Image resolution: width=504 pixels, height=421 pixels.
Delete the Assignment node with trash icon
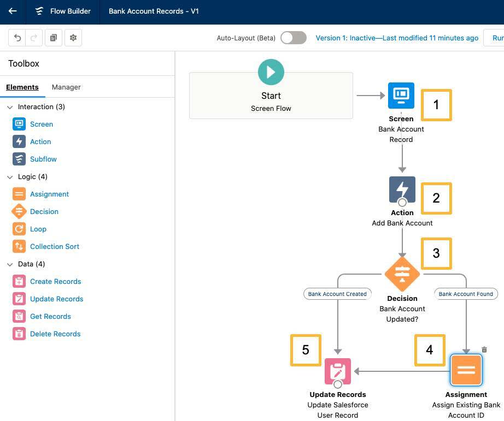(x=484, y=349)
